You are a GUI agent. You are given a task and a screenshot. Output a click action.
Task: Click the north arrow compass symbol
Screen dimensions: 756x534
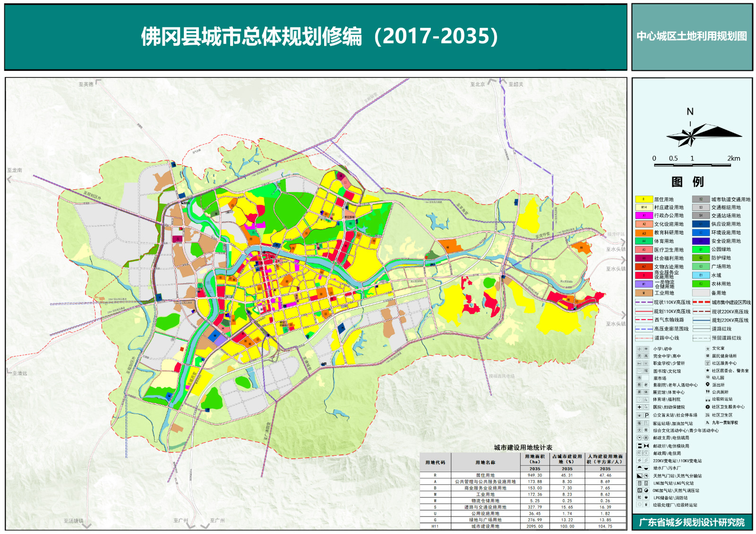tap(692, 135)
